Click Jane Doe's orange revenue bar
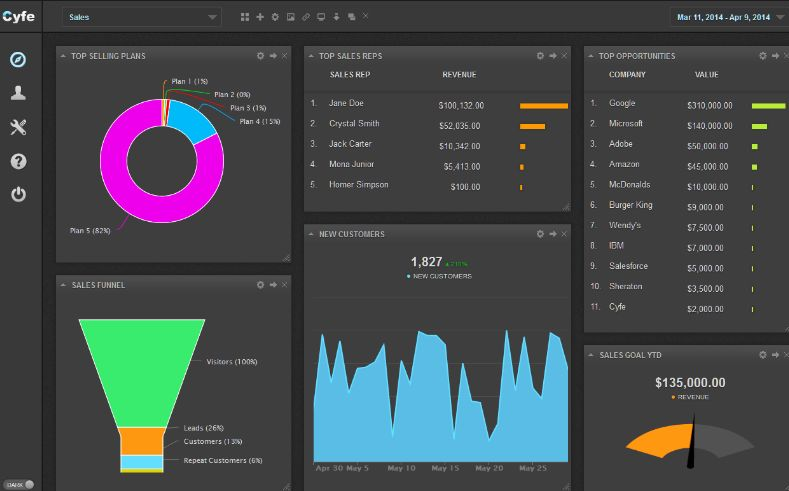Image resolution: width=789 pixels, height=491 pixels. click(543, 106)
